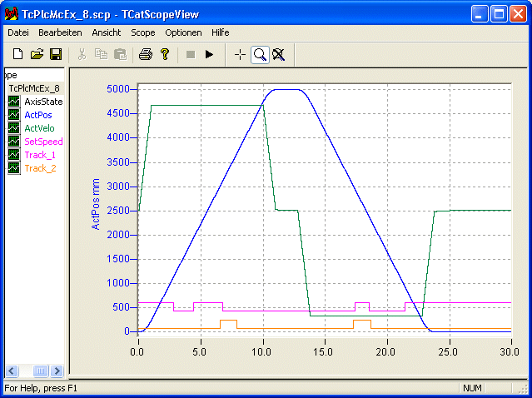
Task: Click the 2500 y-axis value
Action: [x=118, y=211]
